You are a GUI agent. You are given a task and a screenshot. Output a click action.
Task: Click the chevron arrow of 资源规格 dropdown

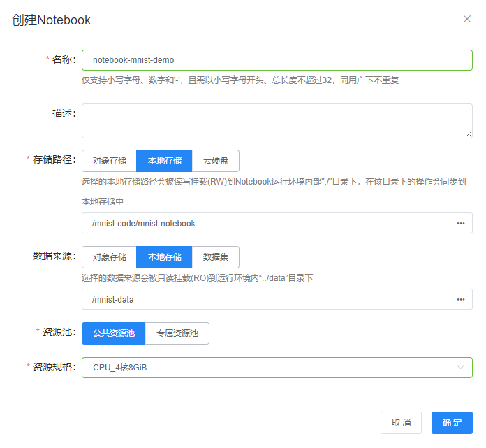(460, 368)
